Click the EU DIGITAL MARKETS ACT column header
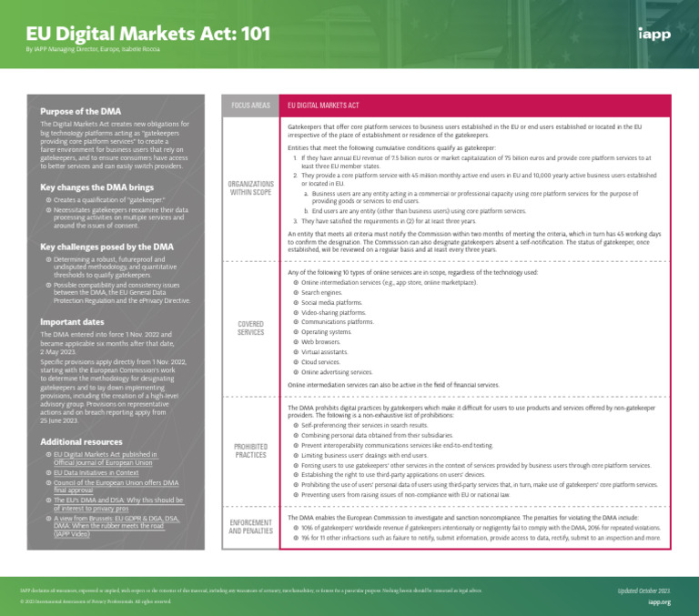Viewport: 699px width, 616px height. (x=323, y=106)
